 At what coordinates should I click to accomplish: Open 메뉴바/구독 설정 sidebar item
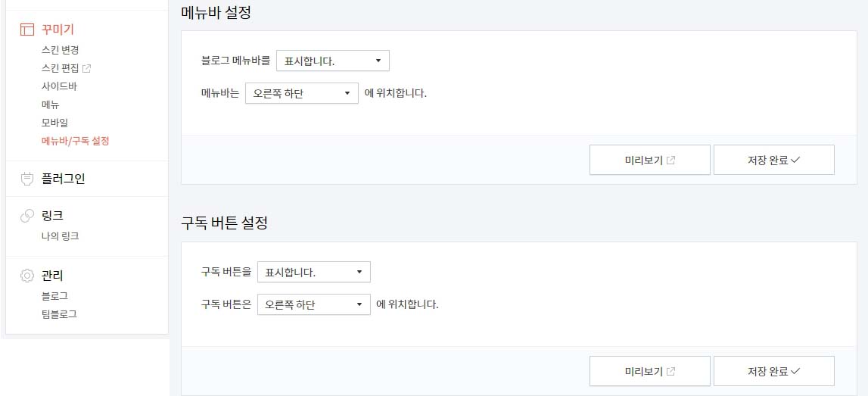point(75,141)
